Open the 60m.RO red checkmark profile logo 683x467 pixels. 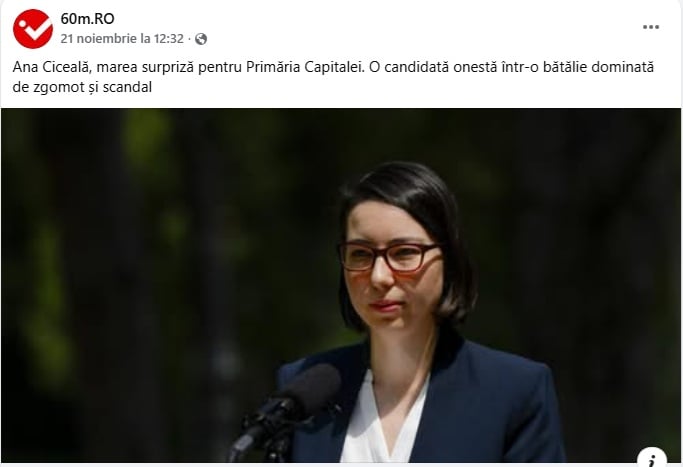click(33, 29)
